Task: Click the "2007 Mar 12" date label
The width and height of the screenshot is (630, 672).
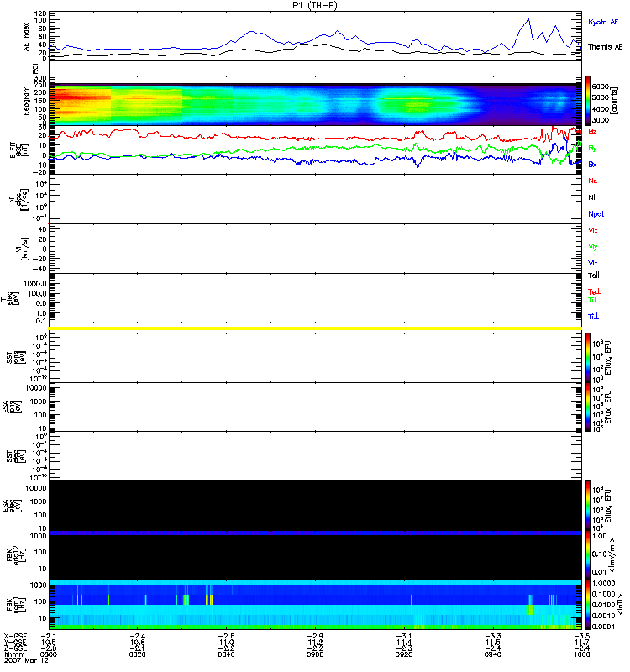Action: (x=26, y=660)
